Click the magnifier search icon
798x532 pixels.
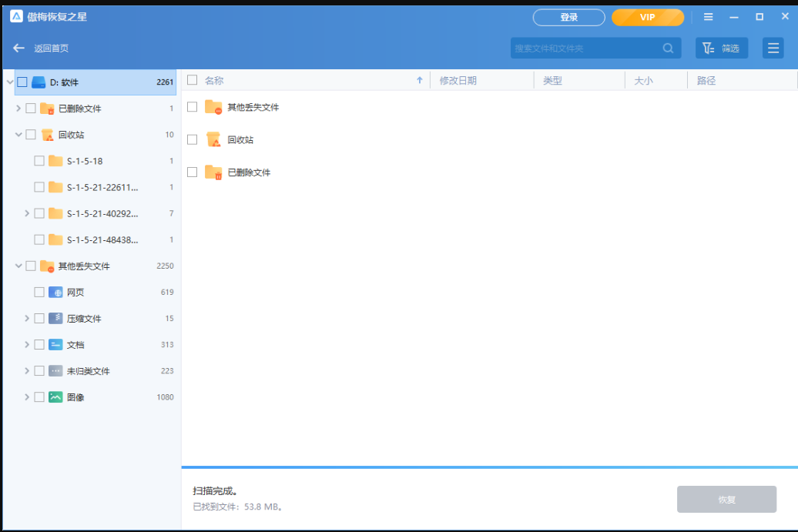(x=668, y=49)
